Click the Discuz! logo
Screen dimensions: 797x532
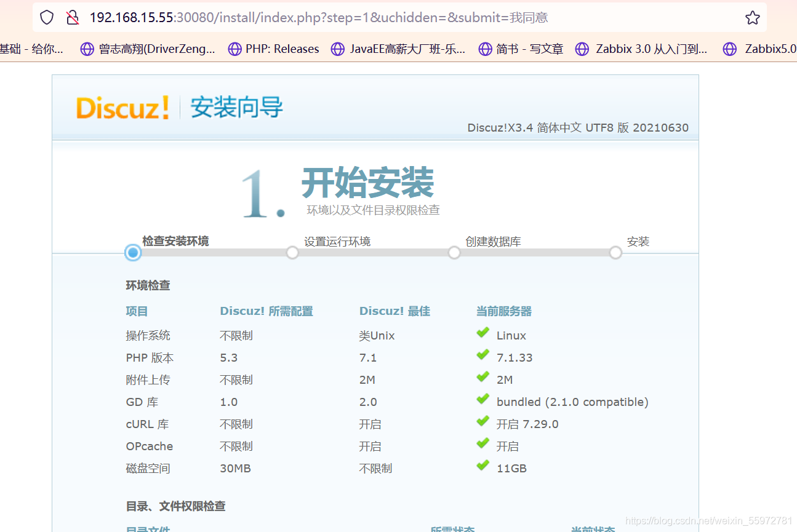pyautogui.click(x=122, y=108)
